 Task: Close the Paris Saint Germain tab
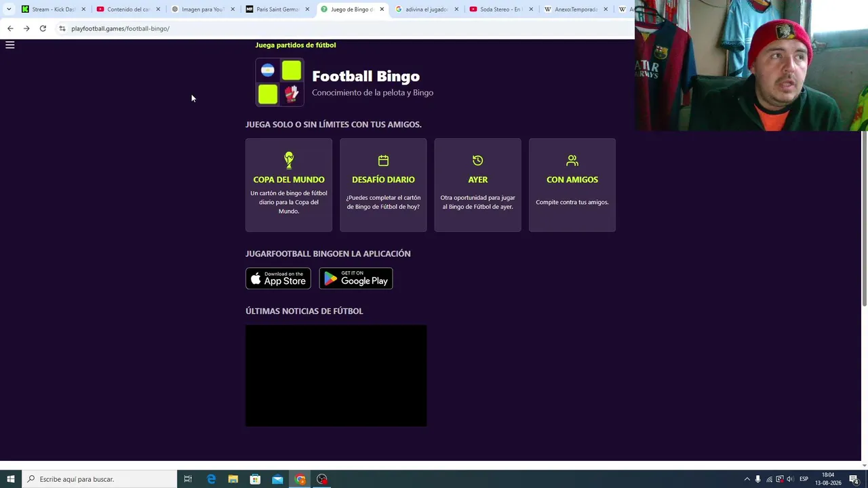pos(307,9)
